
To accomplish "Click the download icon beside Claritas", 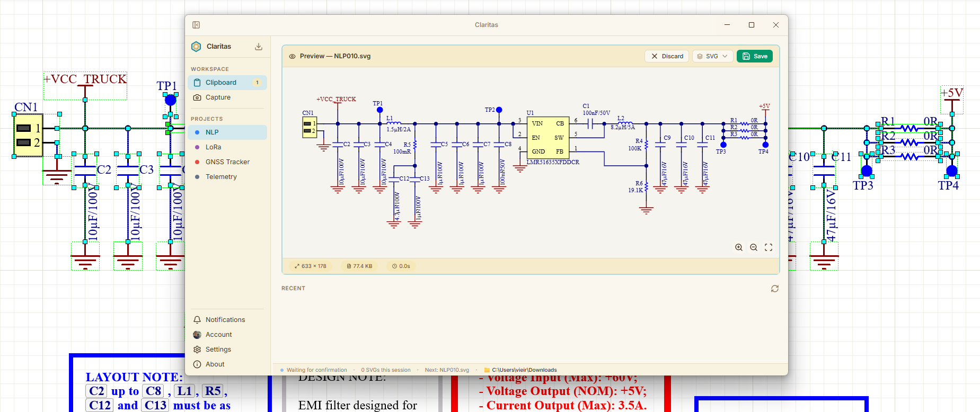I will point(259,47).
